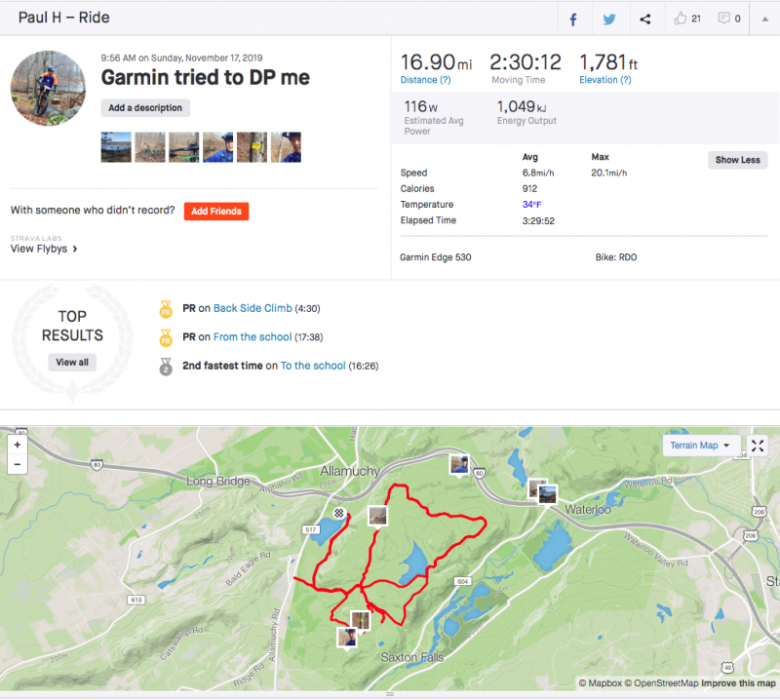The height and width of the screenshot is (700, 780).
Task: Click the orange Add Friends button
Action: coord(215,211)
